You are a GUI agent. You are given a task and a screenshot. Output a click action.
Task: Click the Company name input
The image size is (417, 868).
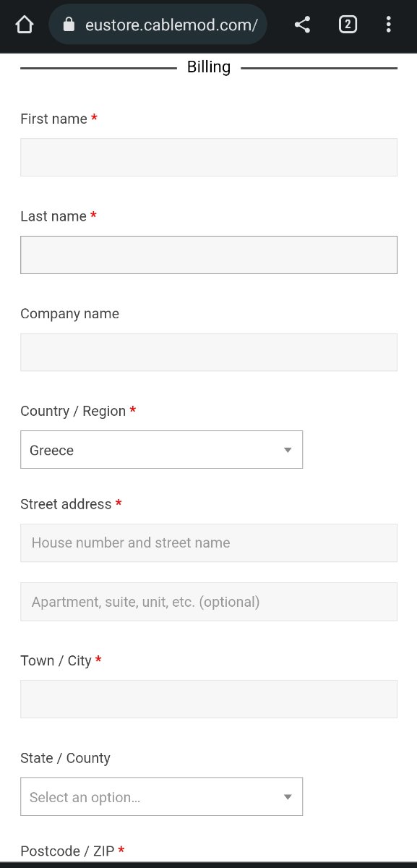(209, 352)
